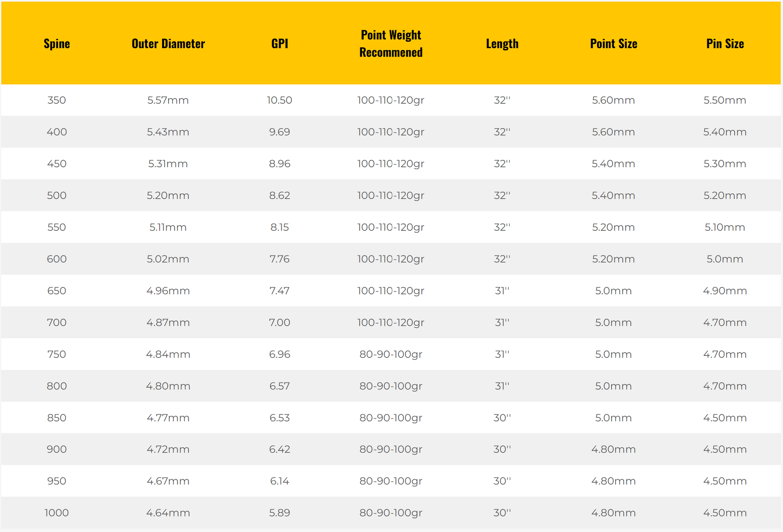Select the 350 spine cell
The image size is (783, 532).
click(x=57, y=100)
